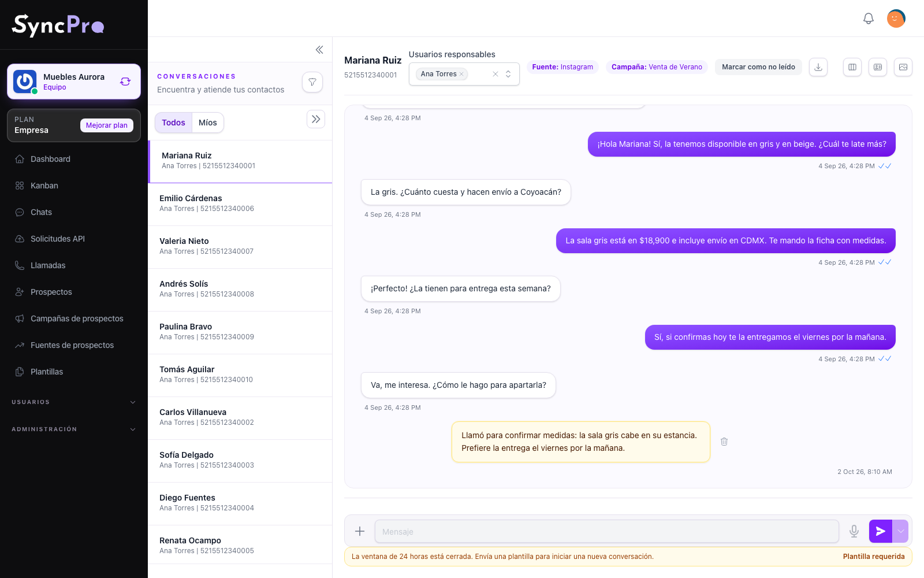Open Emilio Cárdenas conversation

(x=240, y=205)
